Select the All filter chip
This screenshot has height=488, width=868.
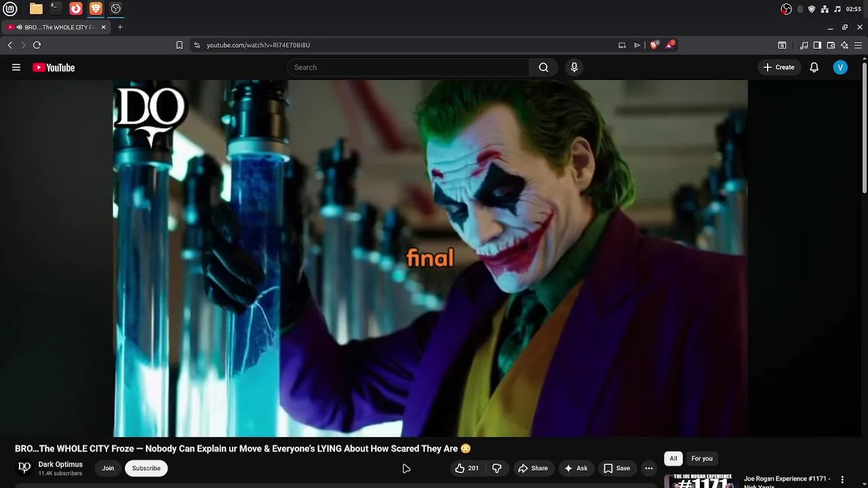[673, 459]
